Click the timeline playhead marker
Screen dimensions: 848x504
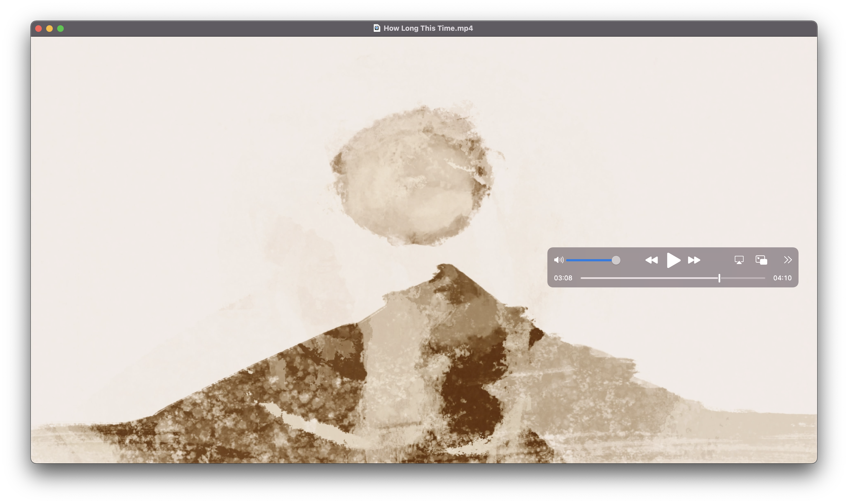[x=719, y=278]
